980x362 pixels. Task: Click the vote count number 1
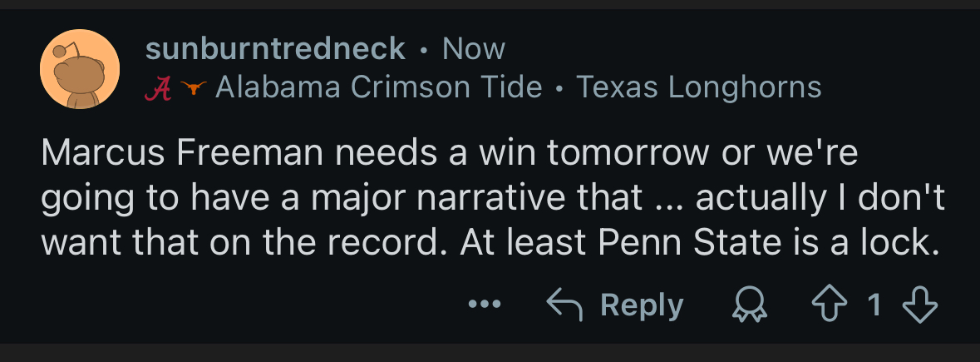[874, 305]
